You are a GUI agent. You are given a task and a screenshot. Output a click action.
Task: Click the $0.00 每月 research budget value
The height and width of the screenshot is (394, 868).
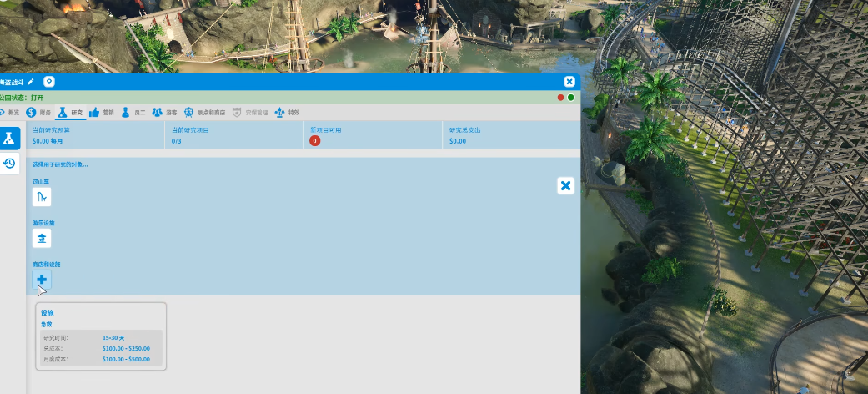tap(48, 141)
